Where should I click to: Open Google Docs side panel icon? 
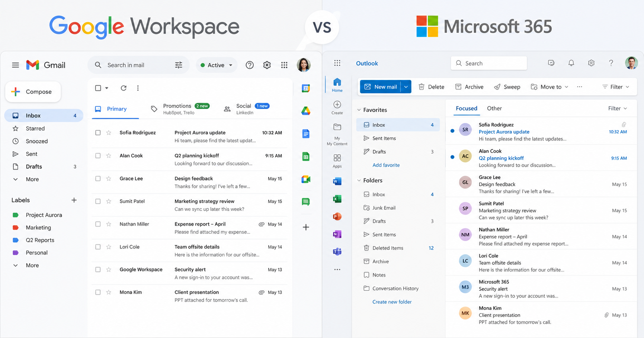[306, 134]
